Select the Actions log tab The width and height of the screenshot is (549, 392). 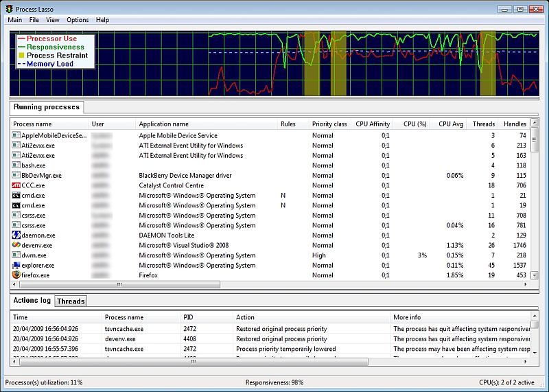pyautogui.click(x=32, y=301)
